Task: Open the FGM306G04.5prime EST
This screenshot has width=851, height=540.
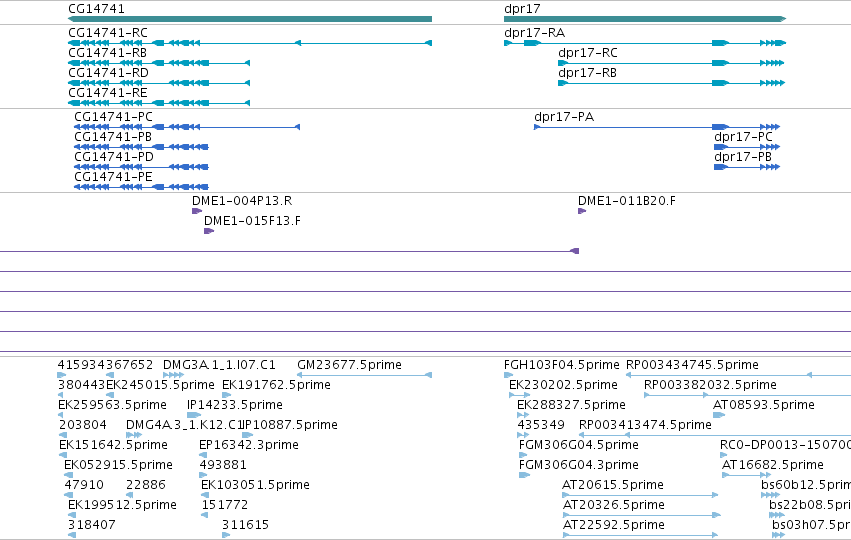Action: pyautogui.click(x=523, y=455)
